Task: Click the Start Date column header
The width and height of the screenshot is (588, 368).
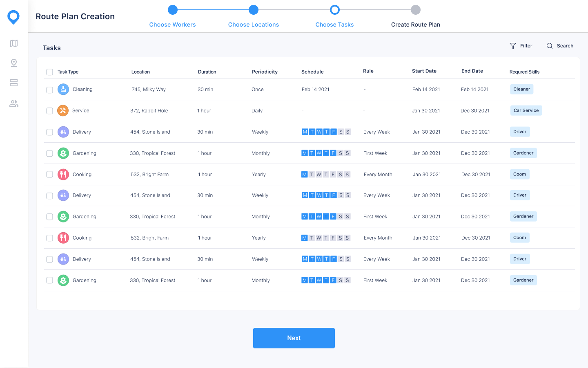Action: point(424,71)
